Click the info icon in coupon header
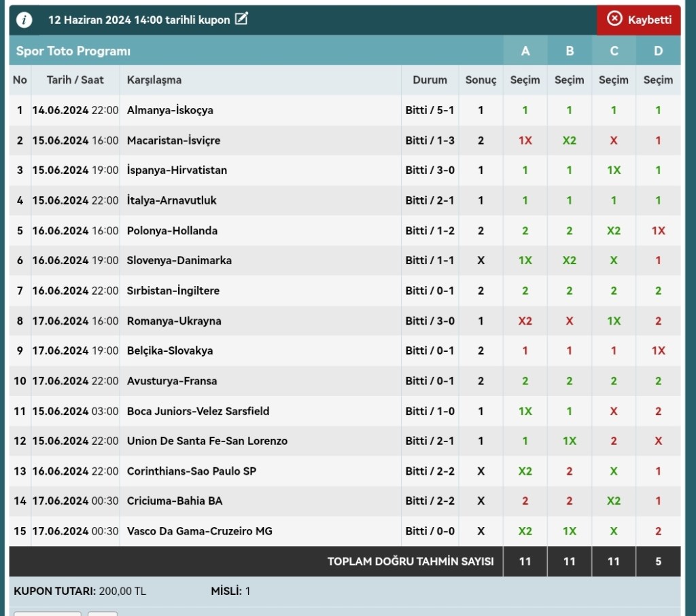The width and height of the screenshot is (696, 616). pos(24,20)
